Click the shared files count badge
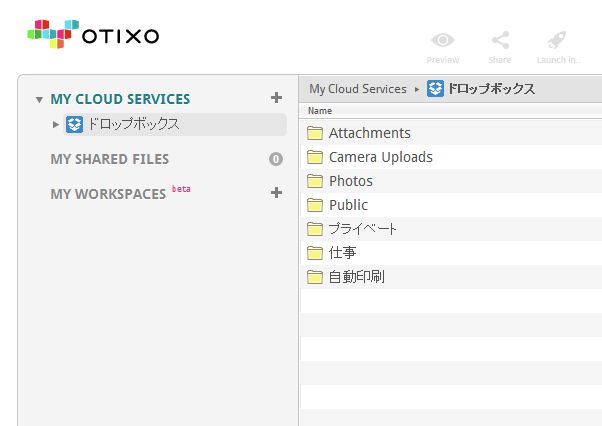This screenshot has width=602, height=426. pyautogui.click(x=276, y=159)
